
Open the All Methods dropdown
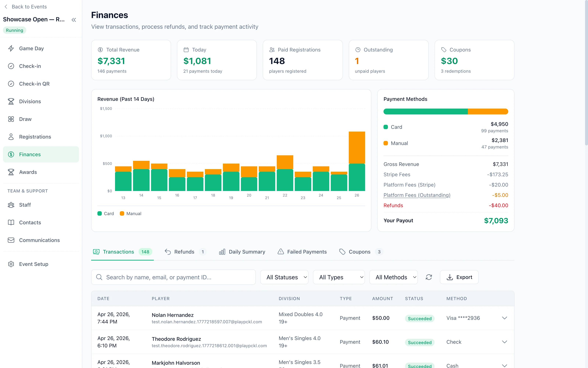(393, 277)
